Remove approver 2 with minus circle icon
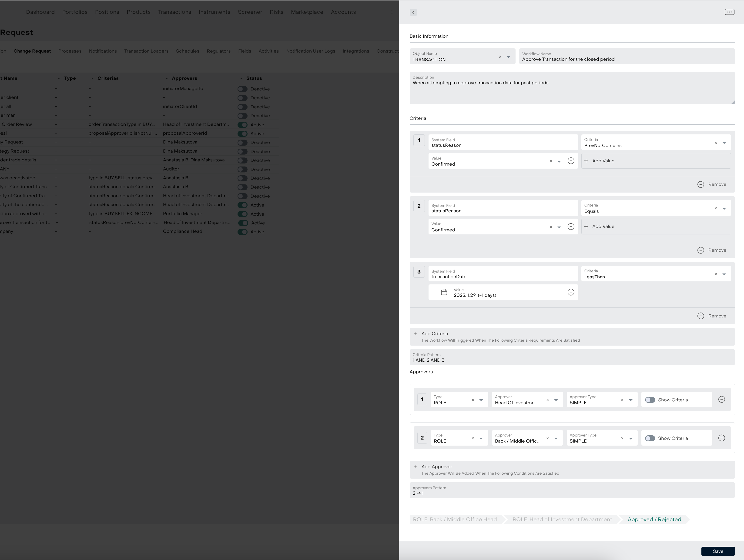Image resolution: width=744 pixels, height=560 pixels. pos(721,438)
